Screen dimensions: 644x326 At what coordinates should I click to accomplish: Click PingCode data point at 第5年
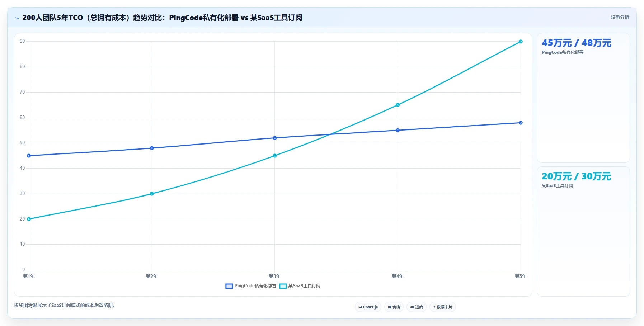[521, 123]
